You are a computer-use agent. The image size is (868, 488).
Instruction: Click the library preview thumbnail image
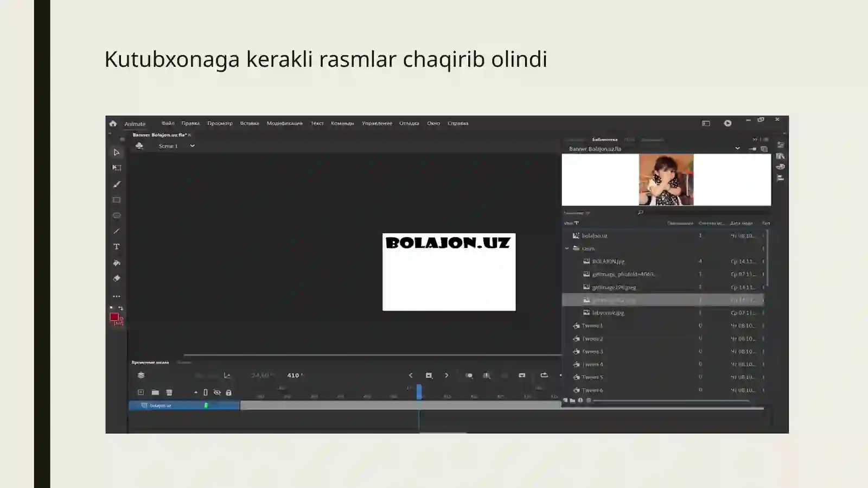click(666, 180)
